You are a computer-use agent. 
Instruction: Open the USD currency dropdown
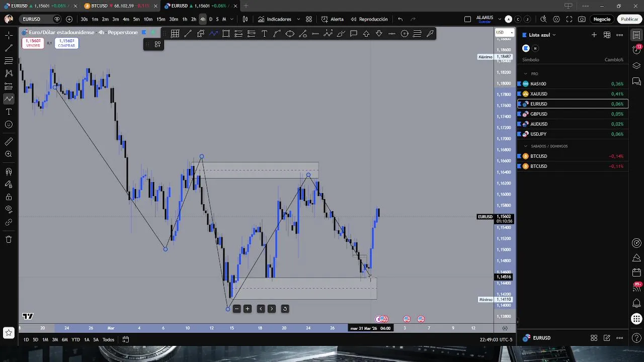505,32
